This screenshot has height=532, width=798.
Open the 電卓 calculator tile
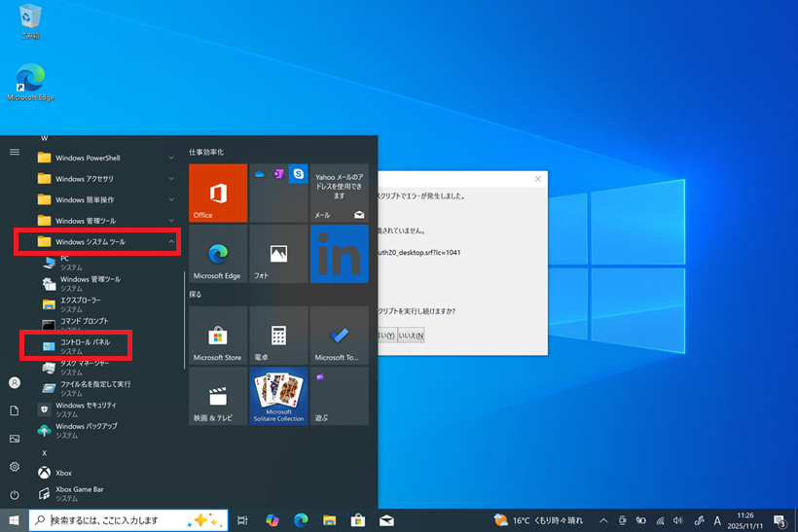[x=278, y=336]
